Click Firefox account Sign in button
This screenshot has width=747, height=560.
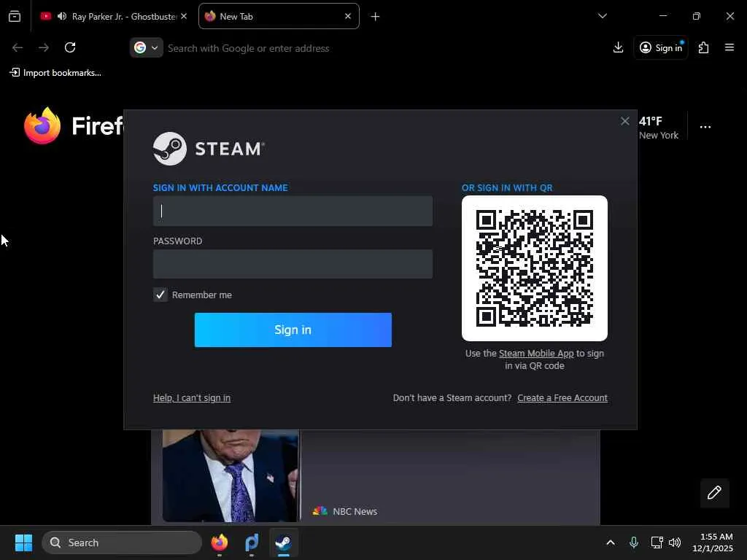[661, 47]
